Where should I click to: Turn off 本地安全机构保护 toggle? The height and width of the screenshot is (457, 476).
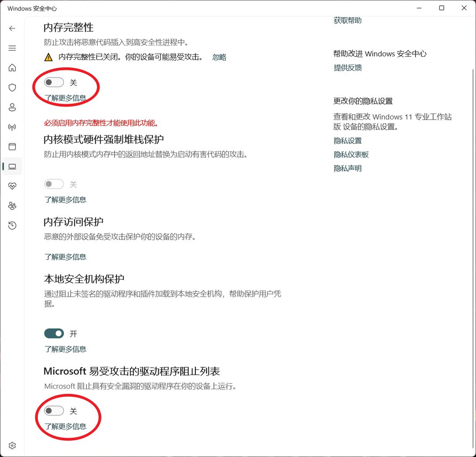click(54, 334)
